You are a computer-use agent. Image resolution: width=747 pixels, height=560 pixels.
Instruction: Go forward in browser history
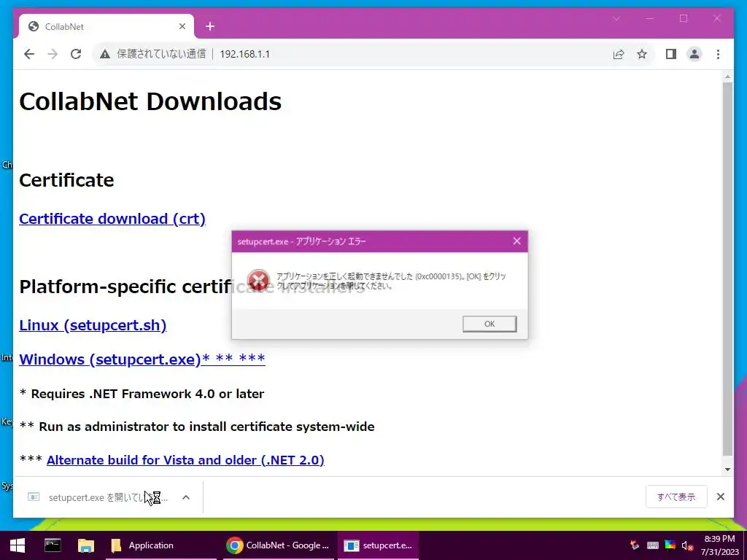[53, 54]
